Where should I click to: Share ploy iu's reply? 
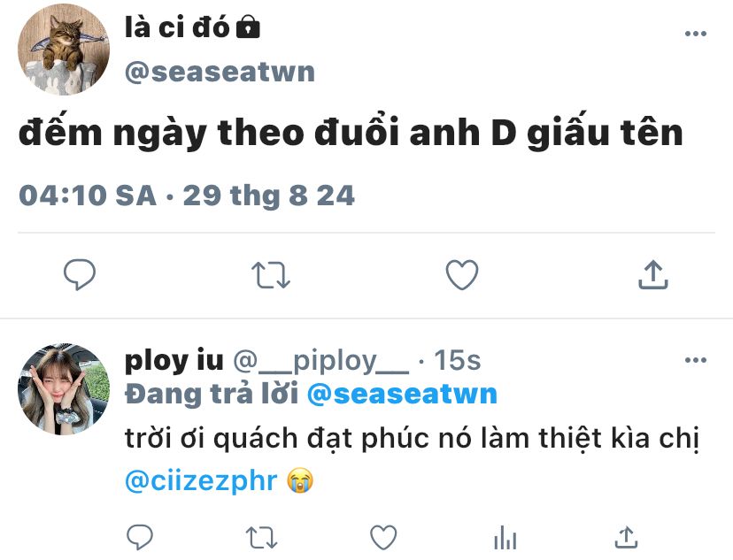point(627,537)
